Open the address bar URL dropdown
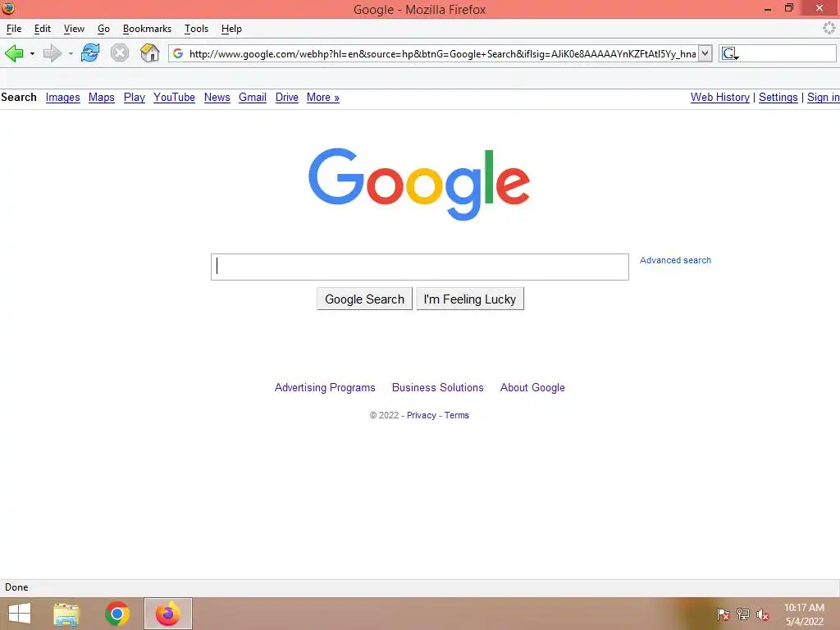The height and width of the screenshot is (630, 840). click(x=705, y=53)
